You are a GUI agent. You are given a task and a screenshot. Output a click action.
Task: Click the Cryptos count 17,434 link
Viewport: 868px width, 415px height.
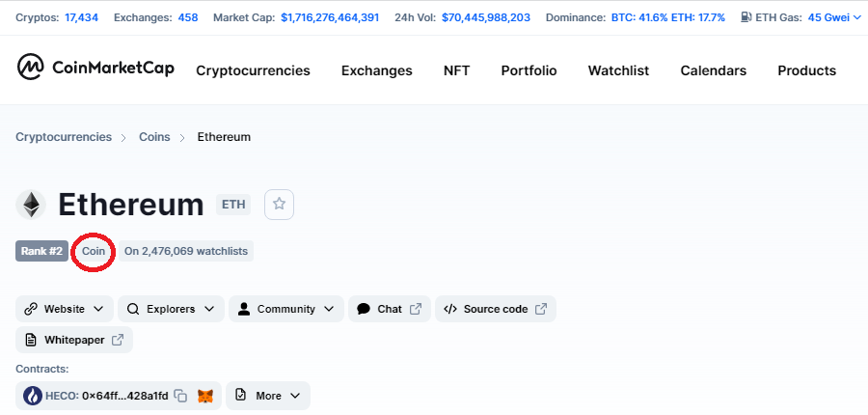[x=81, y=17]
